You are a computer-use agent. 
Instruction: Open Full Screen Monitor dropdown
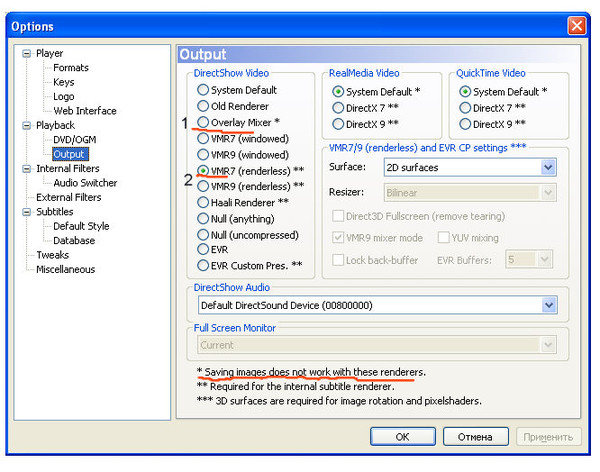pyautogui.click(x=377, y=345)
